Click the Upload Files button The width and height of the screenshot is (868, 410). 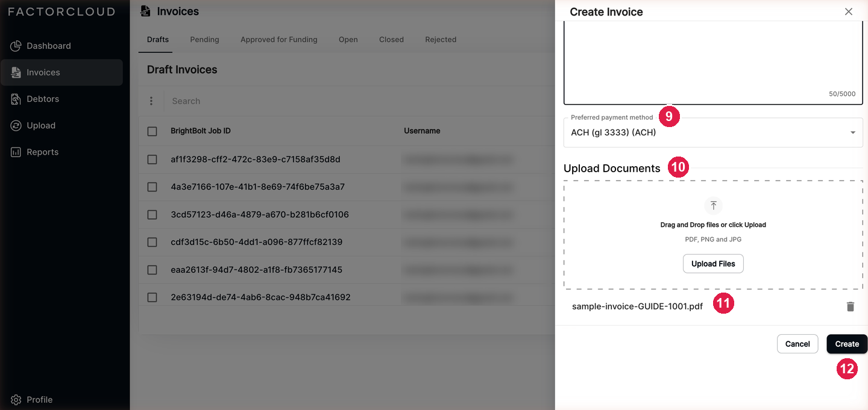pyautogui.click(x=713, y=264)
